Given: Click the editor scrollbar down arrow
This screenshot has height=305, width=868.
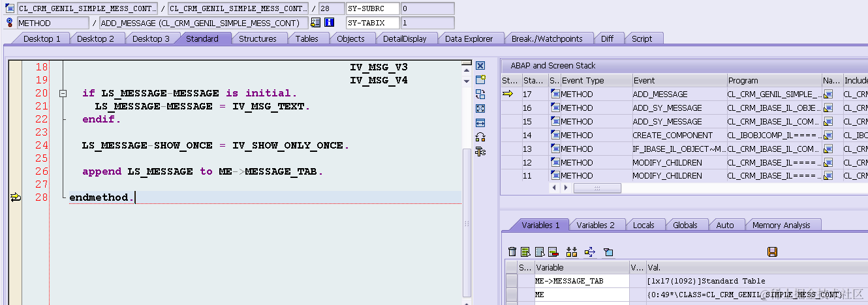Looking at the screenshot, I should pos(466,81).
